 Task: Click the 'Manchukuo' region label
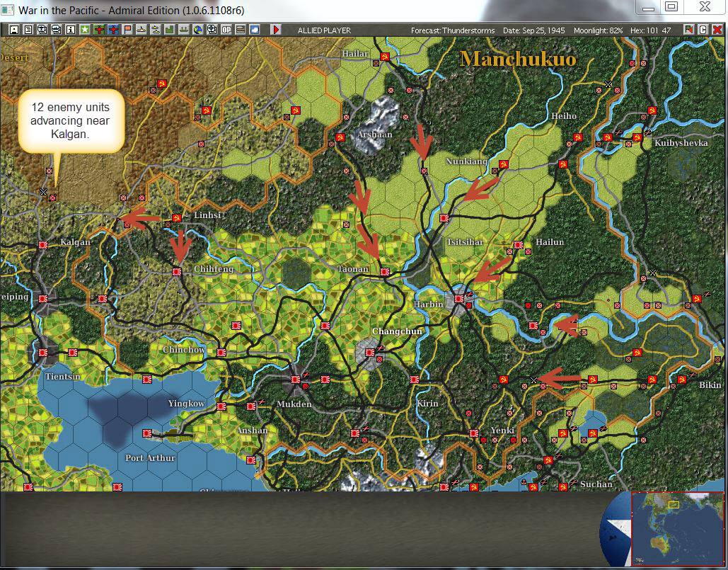point(518,59)
